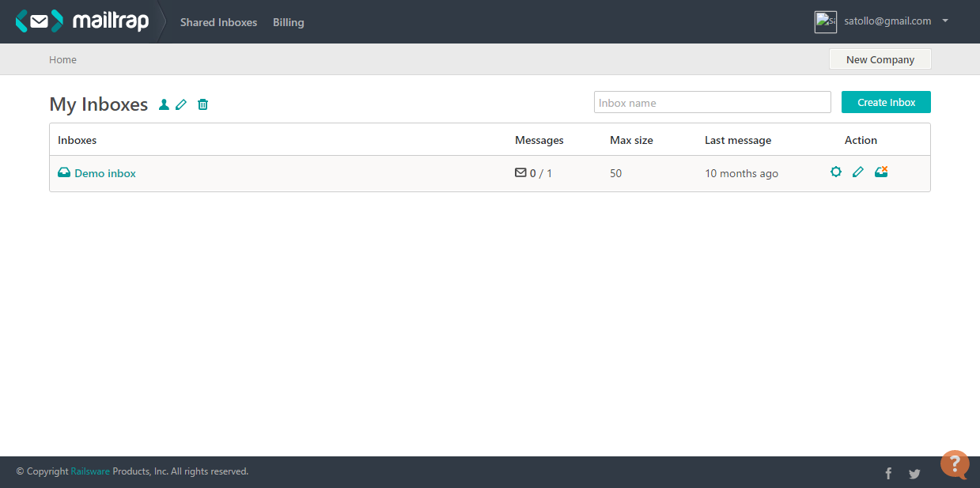This screenshot has height=488, width=980.
Task: Click the My Inboxes heading
Action: pyautogui.click(x=99, y=104)
